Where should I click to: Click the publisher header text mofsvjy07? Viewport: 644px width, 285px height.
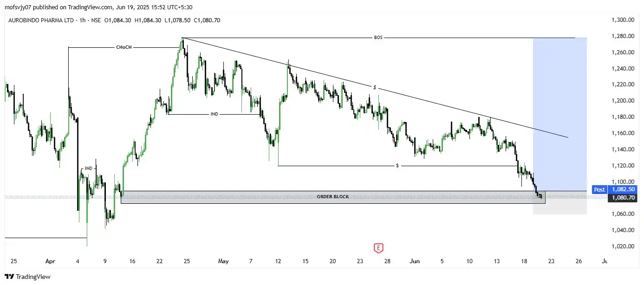pyautogui.click(x=19, y=7)
